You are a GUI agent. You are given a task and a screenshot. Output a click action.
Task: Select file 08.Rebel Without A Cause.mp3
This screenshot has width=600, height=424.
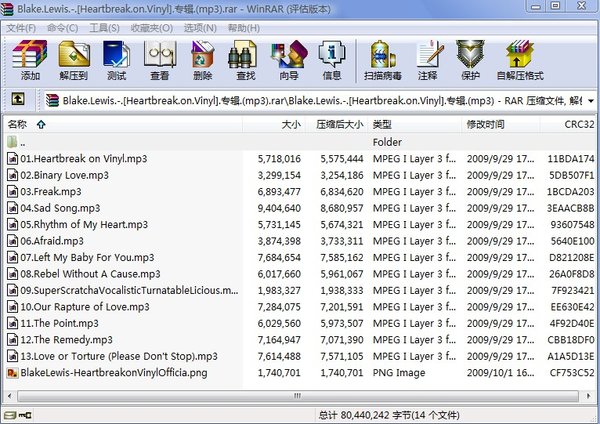(x=90, y=274)
